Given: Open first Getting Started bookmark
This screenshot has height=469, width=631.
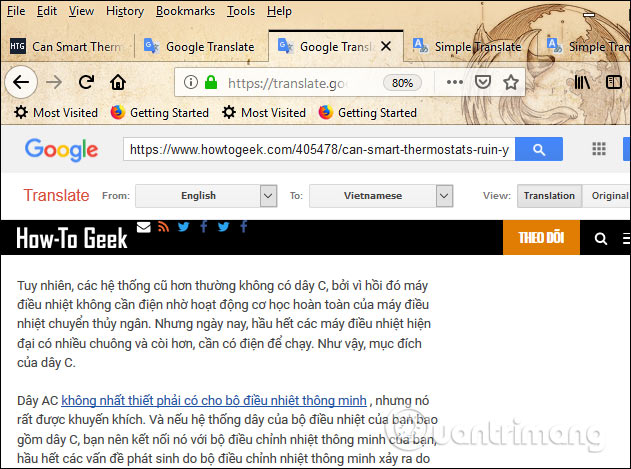Looking at the screenshot, I should tap(160, 112).
